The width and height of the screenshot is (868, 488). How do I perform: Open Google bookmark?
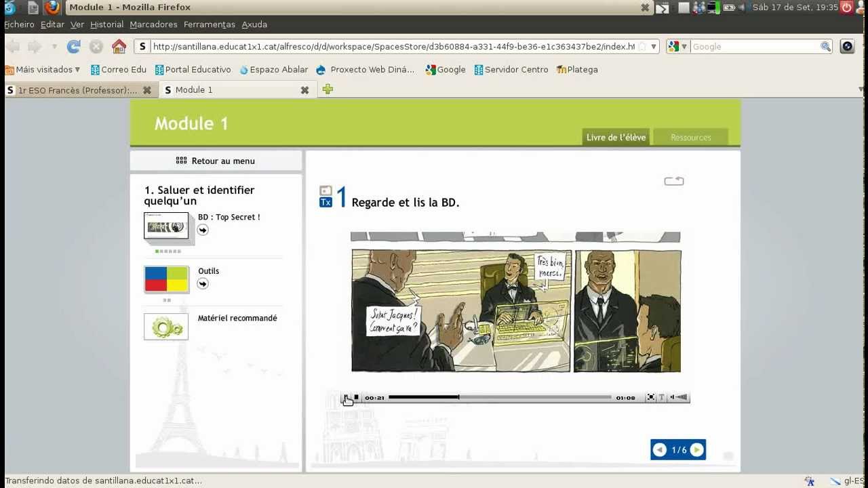click(x=446, y=69)
